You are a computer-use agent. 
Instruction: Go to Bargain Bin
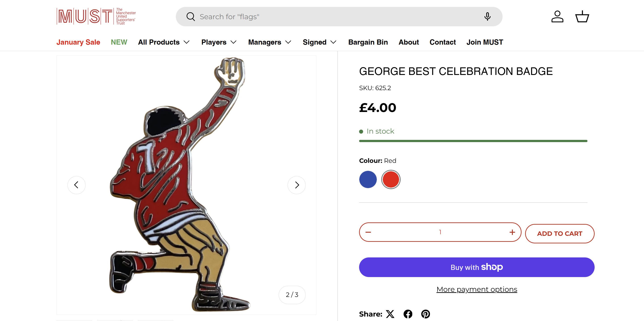368,42
